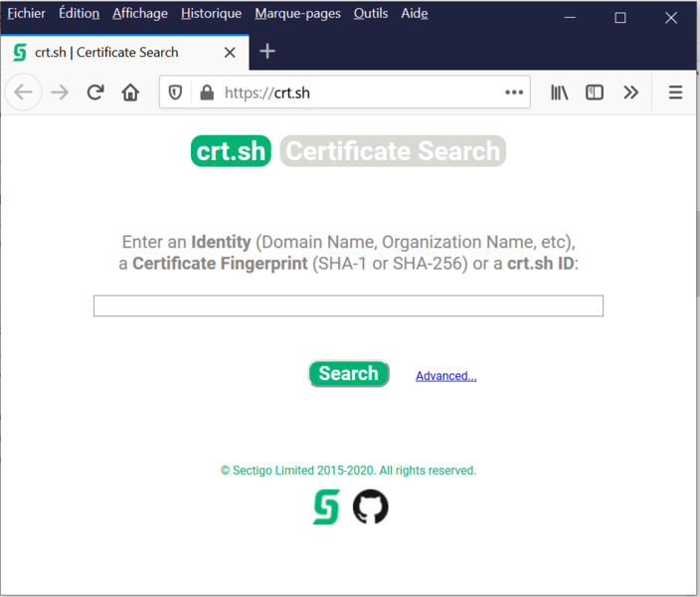
Task: Show site security padlock info
Action: click(207, 93)
